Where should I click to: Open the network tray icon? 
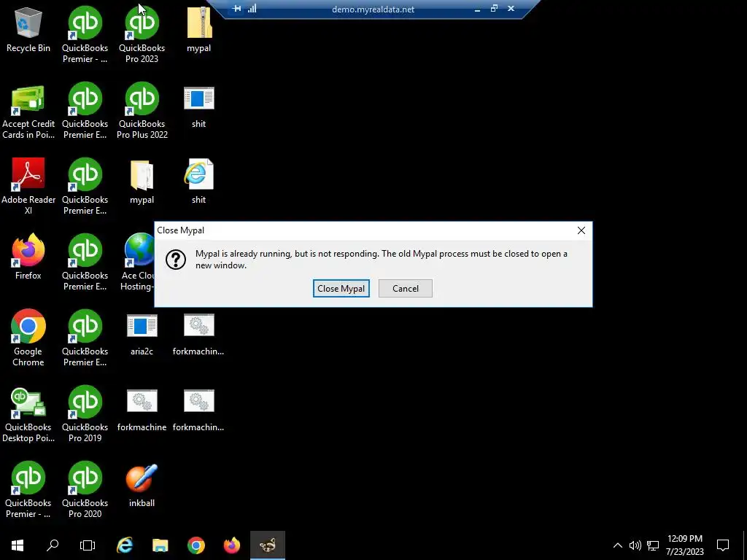[x=653, y=545]
